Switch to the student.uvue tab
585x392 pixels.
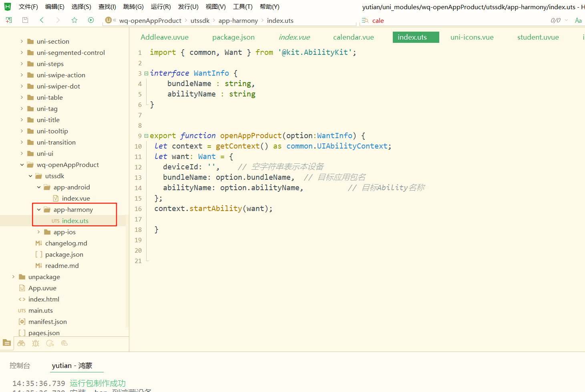point(538,37)
